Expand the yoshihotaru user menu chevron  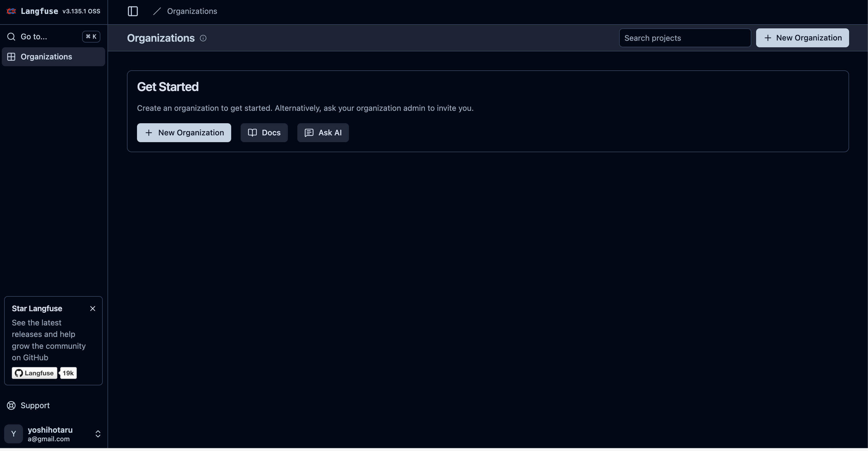click(98, 434)
